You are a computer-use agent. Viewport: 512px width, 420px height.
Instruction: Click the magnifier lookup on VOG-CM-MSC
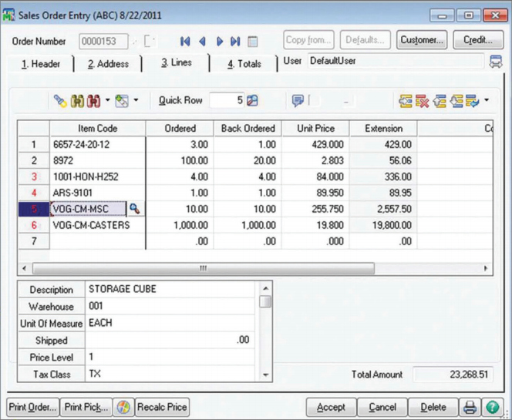click(134, 209)
